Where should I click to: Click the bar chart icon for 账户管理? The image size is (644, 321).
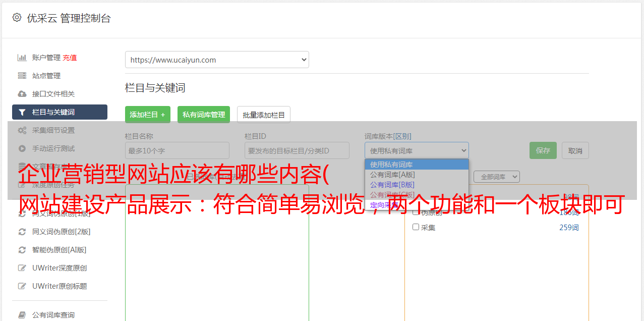[22, 58]
